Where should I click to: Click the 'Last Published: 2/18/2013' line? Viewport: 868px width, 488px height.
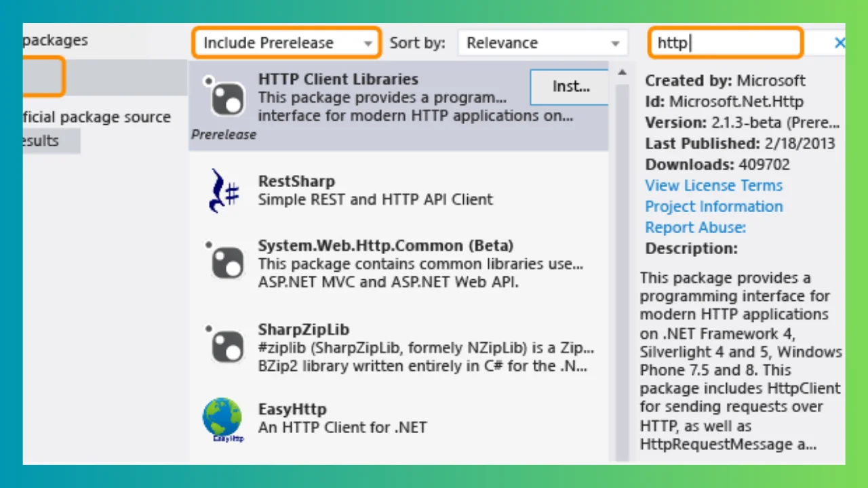tap(740, 144)
